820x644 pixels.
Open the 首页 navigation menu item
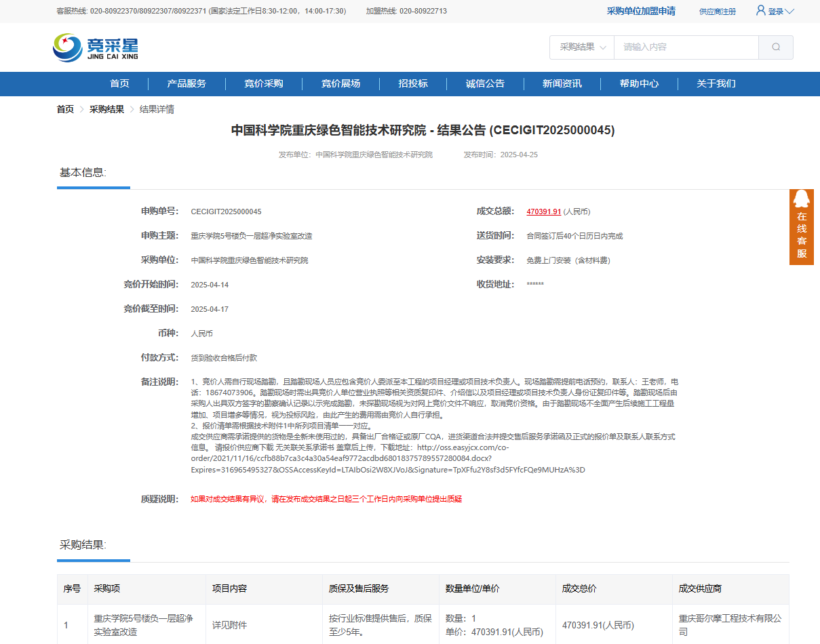pyautogui.click(x=119, y=83)
